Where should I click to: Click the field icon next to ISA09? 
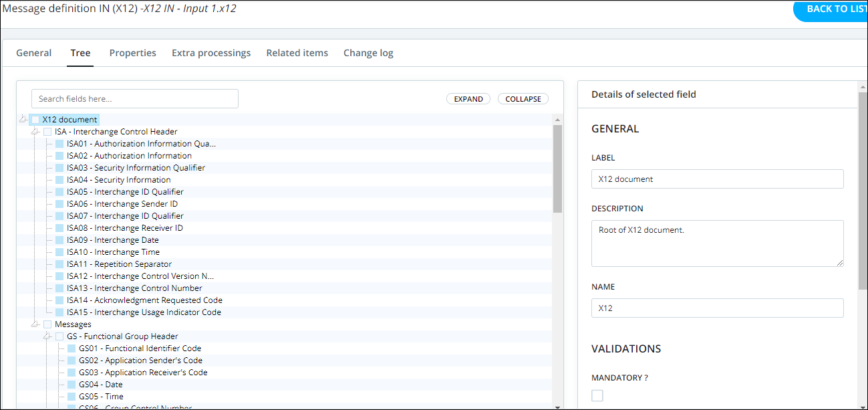pyautogui.click(x=59, y=240)
